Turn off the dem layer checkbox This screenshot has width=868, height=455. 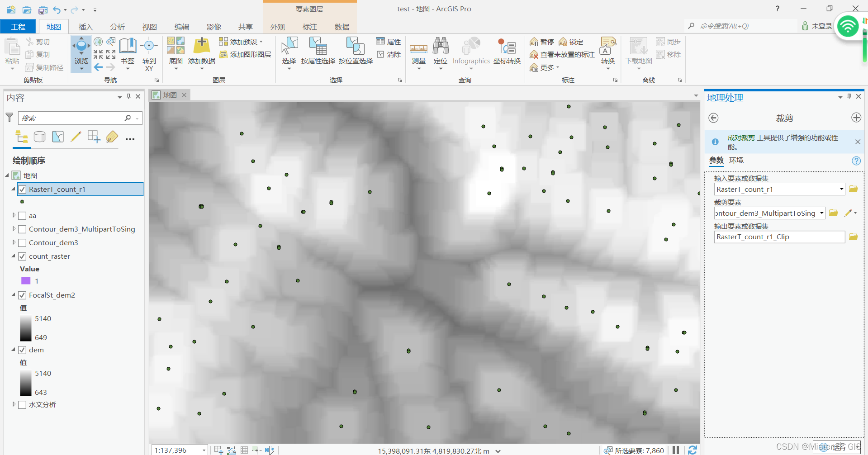click(x=22, y=350)
